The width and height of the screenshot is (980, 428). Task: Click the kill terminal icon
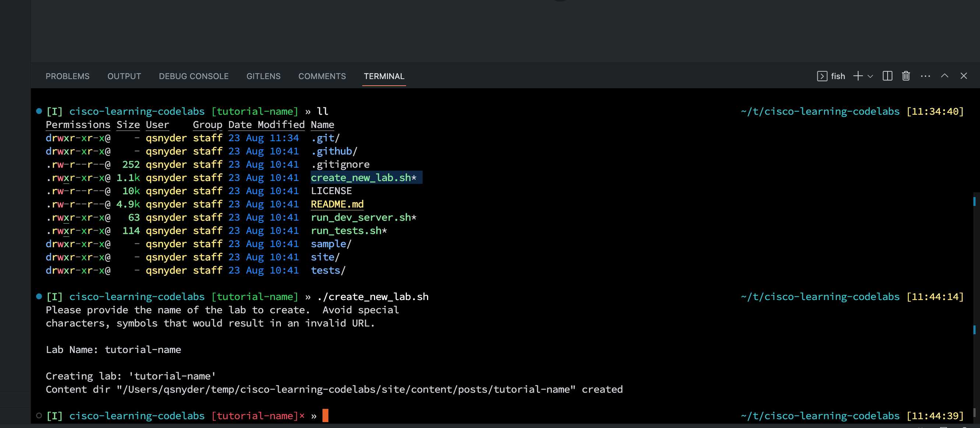click(x=906, y=75)
